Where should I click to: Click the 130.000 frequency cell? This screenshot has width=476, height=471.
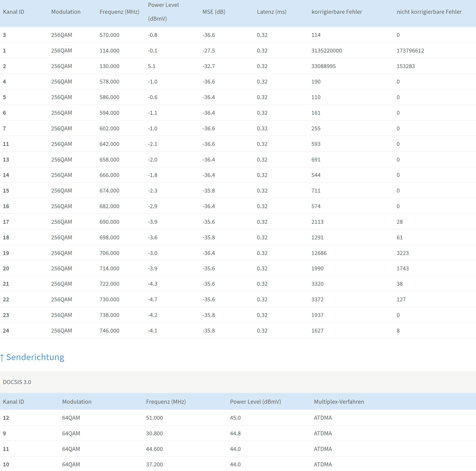(x=109, y=66)
